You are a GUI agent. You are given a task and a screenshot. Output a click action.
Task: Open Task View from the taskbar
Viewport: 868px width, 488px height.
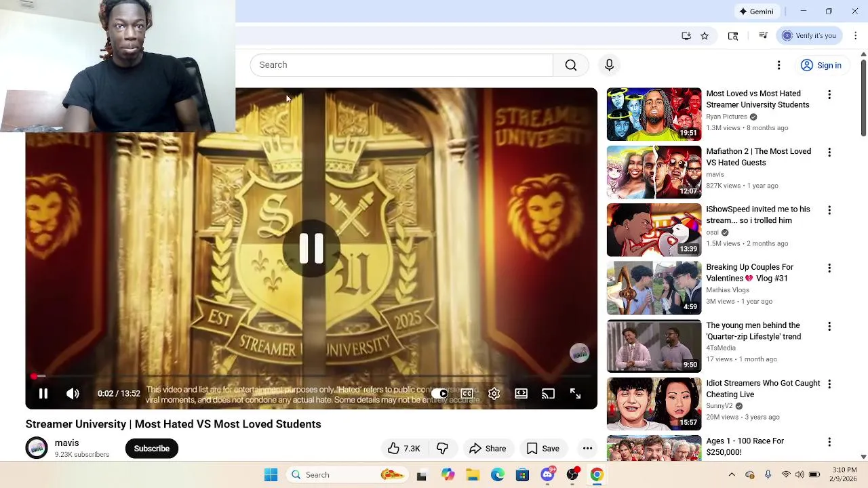pyautogui.click(x=421, y=475)
